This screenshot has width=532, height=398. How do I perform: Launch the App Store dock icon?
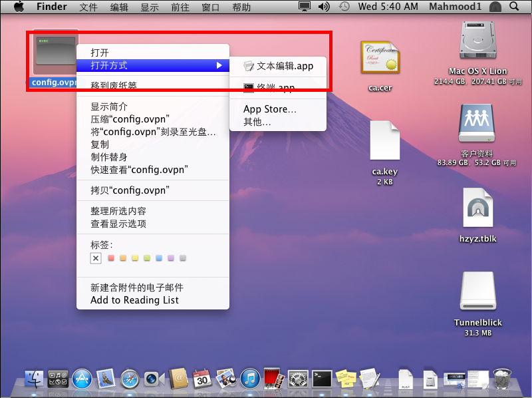[x=82, y=379]
